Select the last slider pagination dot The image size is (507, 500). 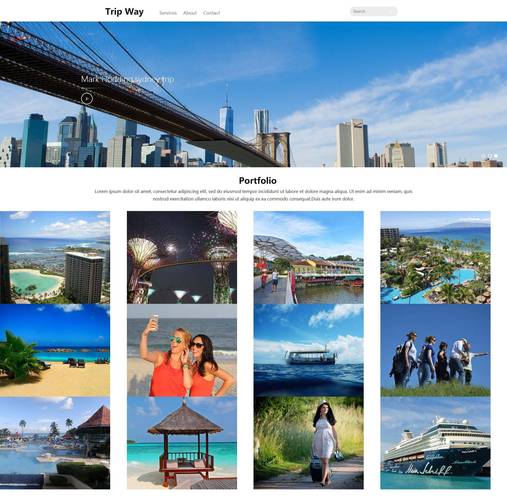pyautogui.click(x=496, y=156)
